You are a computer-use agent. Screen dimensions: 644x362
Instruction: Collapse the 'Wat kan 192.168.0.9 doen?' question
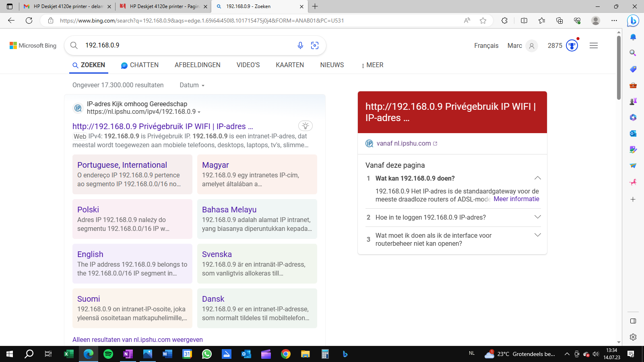tap(537, 178)
